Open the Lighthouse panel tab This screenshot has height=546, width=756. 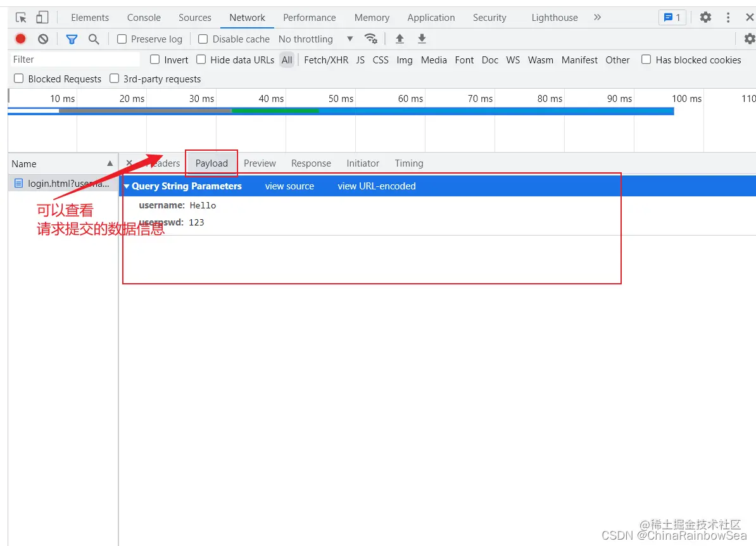pos(555,18)
